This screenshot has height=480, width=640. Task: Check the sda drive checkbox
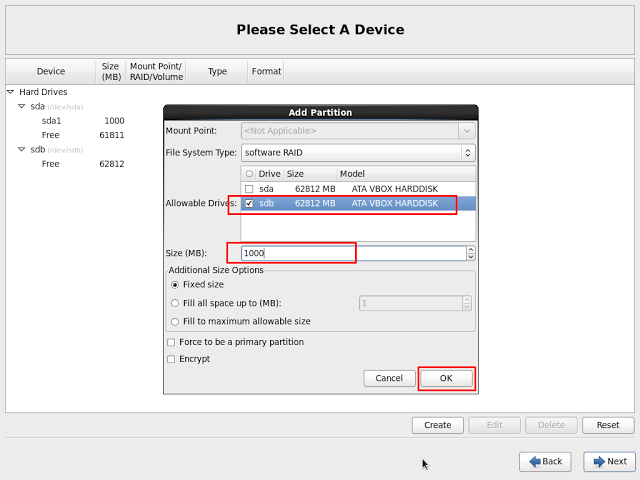click(x=249, y=188)
